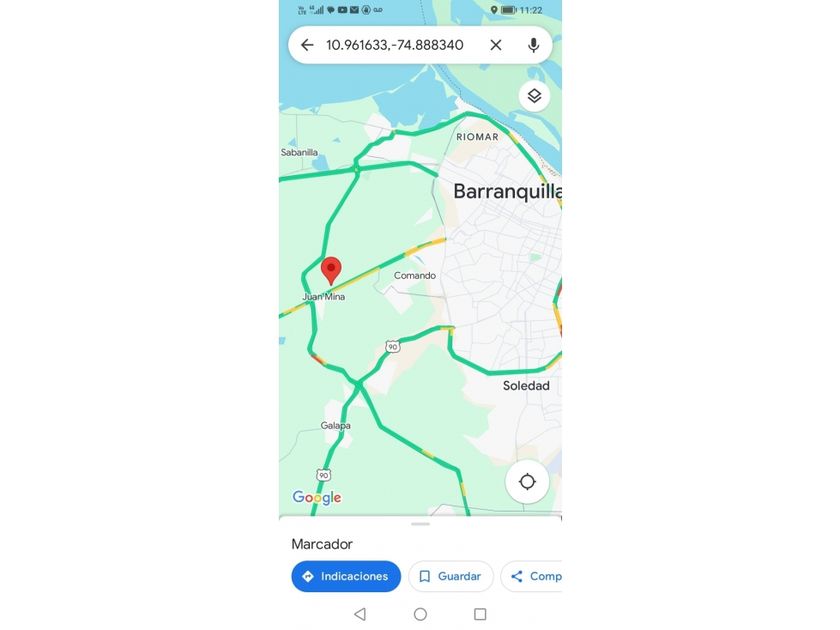
Task: Tap the red marker pin
Action: tap(331, 271)
